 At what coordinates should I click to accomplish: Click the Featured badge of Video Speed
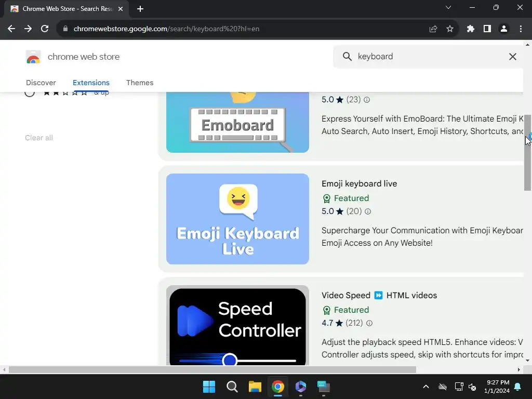point(345,310)
